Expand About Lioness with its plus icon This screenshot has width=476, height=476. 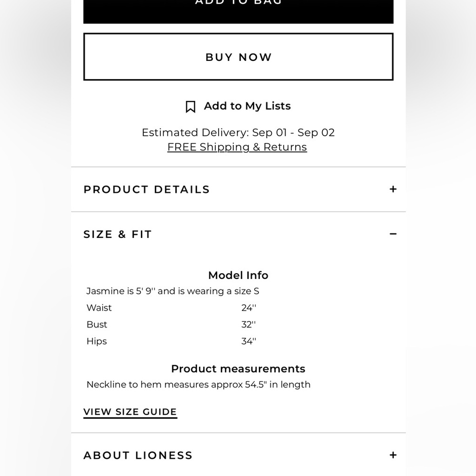tap(393, 455)
